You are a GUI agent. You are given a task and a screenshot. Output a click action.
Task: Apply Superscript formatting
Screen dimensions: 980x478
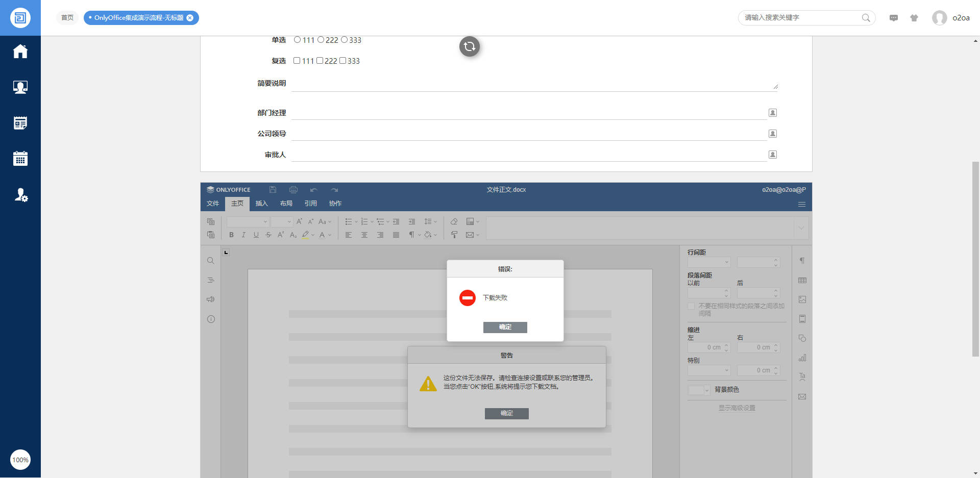point(280,235)
